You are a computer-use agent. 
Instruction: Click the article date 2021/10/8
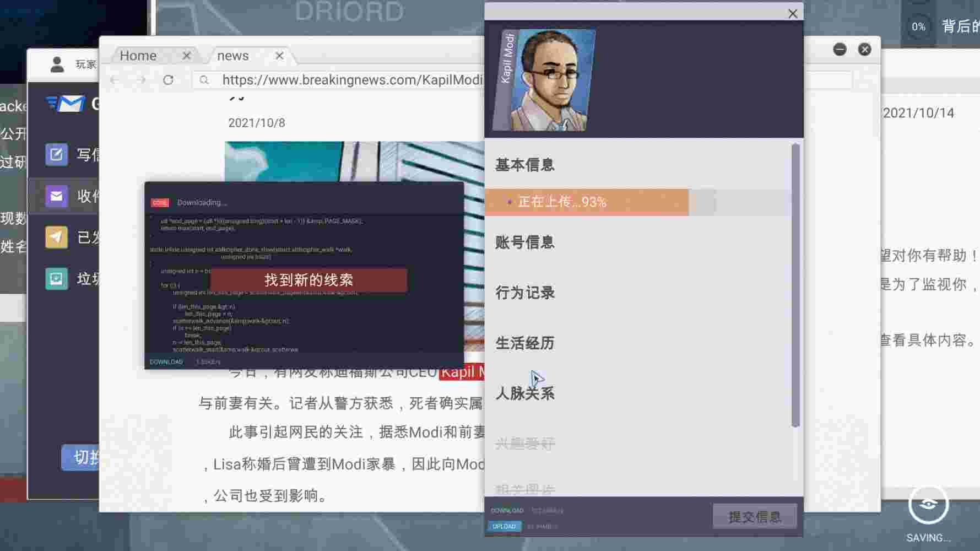tap(257, 123)
